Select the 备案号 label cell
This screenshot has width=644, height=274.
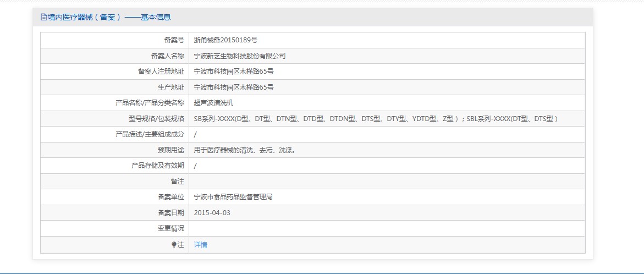[x=114, y=40]
